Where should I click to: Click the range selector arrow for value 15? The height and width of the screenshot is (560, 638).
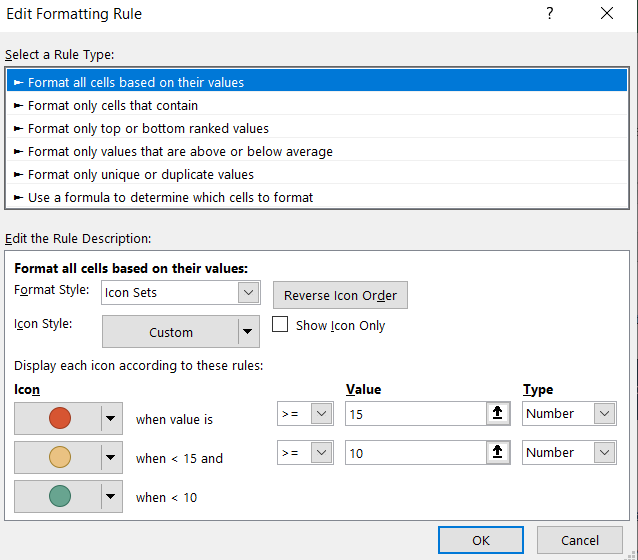pos(495,414)
